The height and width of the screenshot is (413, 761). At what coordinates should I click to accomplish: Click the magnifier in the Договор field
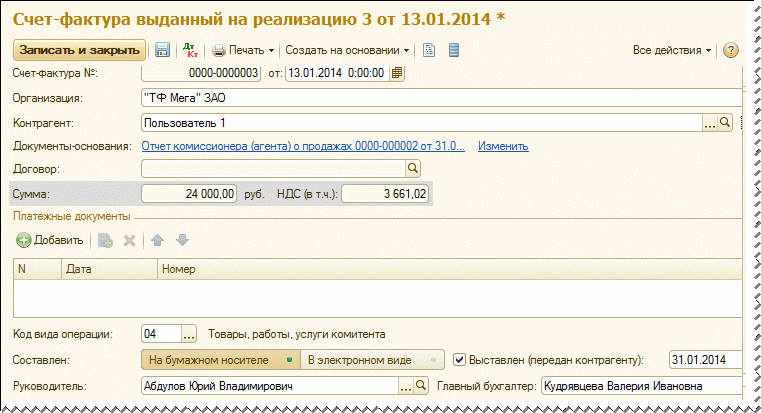pyautogui.click(x=413, y=168)
